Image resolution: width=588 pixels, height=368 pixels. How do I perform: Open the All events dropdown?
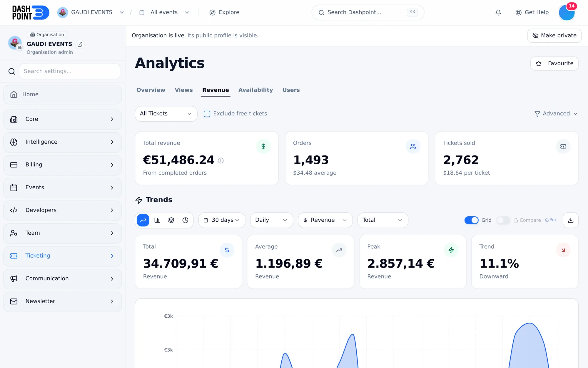[x=164, y=12]
